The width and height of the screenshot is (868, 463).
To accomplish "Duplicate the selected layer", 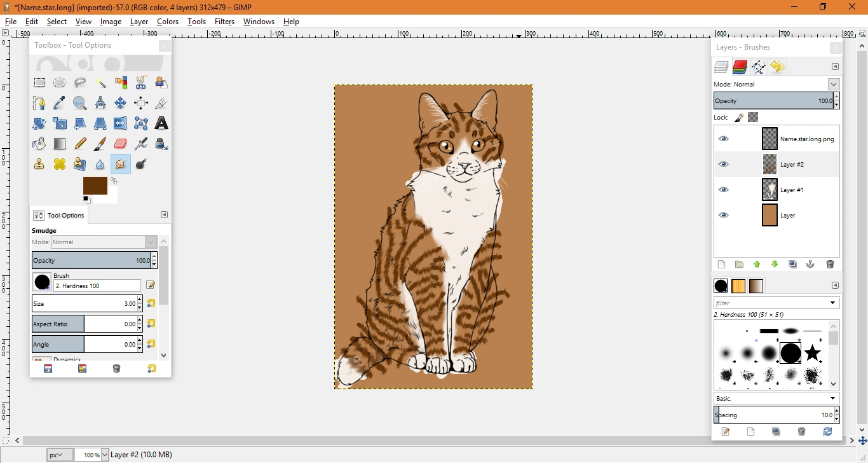I will point(792,265).
